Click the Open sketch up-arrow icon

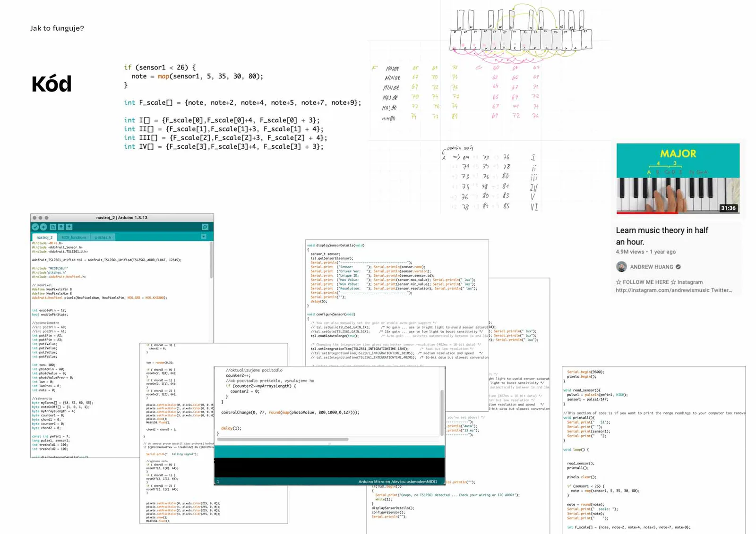point(61,227)
